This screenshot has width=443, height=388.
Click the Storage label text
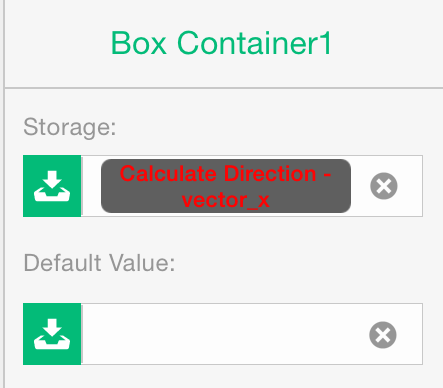pos(70,127)
